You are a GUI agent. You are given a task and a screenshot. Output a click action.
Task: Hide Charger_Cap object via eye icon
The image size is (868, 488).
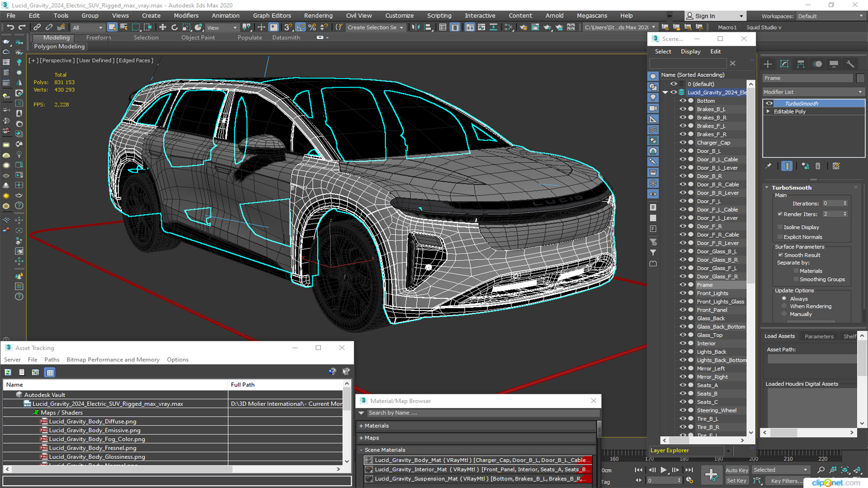[x=683, y=142]
